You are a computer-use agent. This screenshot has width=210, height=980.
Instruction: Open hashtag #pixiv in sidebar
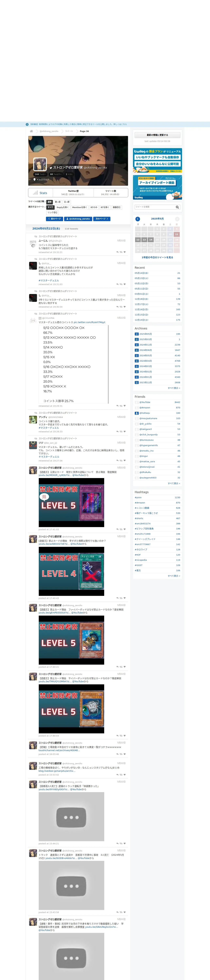[x=138, y=498]
